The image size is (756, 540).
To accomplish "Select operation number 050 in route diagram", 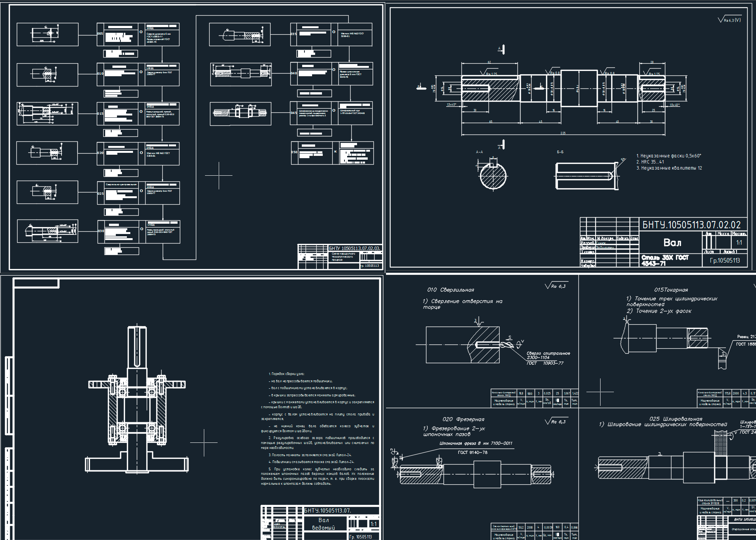I will click(294, 152).
